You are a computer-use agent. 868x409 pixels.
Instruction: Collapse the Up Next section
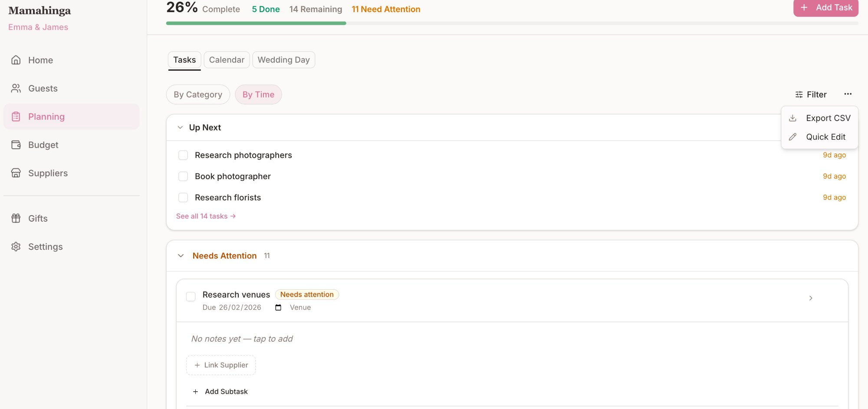[180, 127]
